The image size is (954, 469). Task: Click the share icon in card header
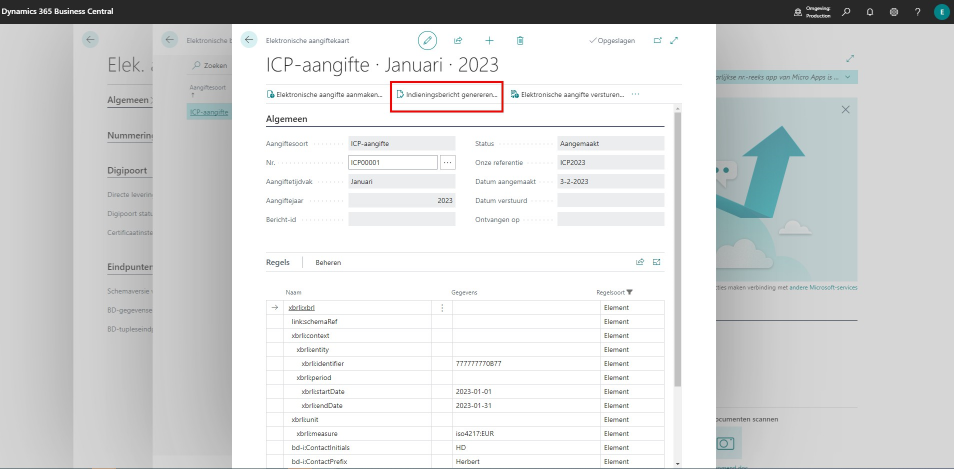click(458, 40)
